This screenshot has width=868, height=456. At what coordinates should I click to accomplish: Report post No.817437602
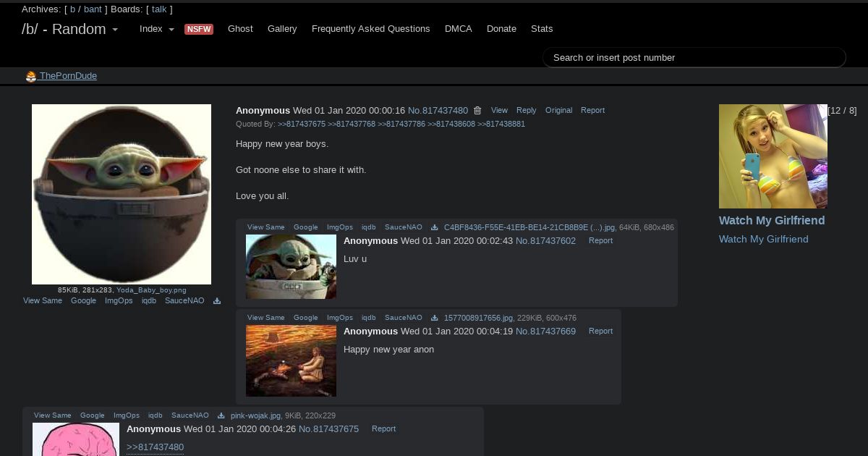600,241
